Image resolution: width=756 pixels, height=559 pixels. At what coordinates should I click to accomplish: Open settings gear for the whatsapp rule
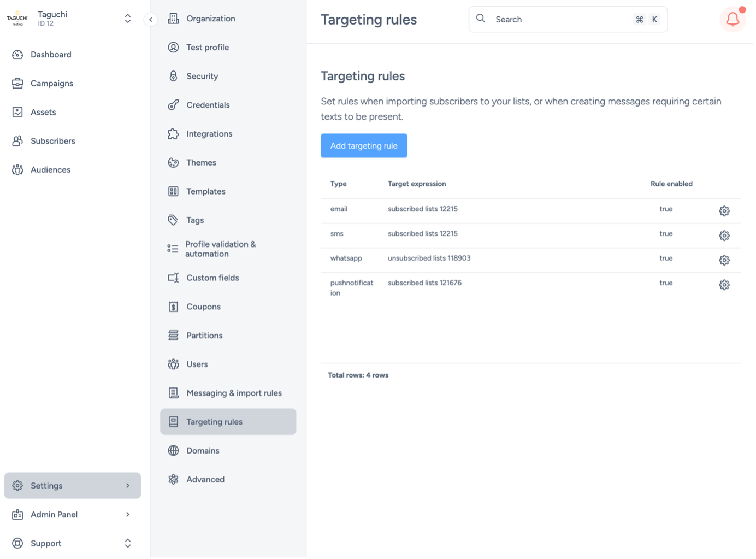pos(724,260)
